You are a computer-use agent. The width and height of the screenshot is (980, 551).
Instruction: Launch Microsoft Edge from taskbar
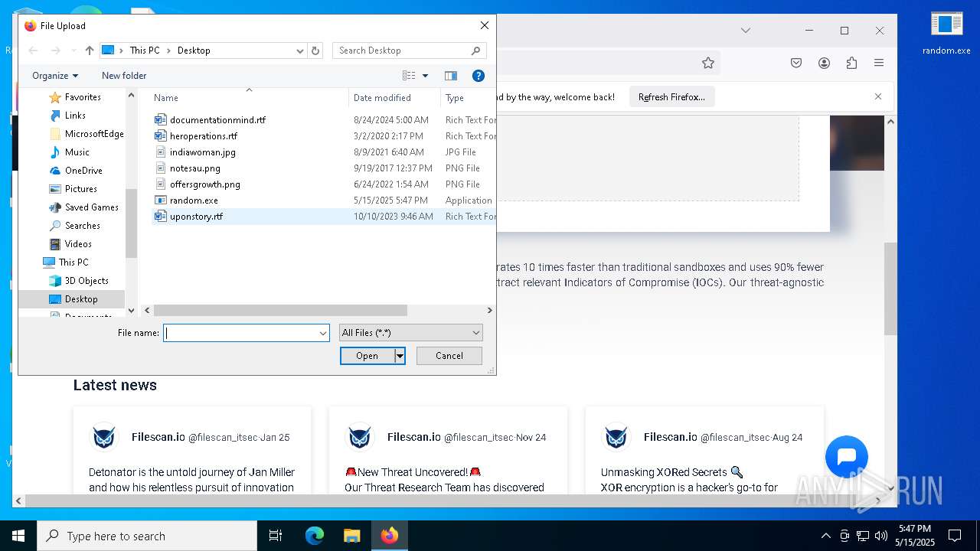point(315,536)
